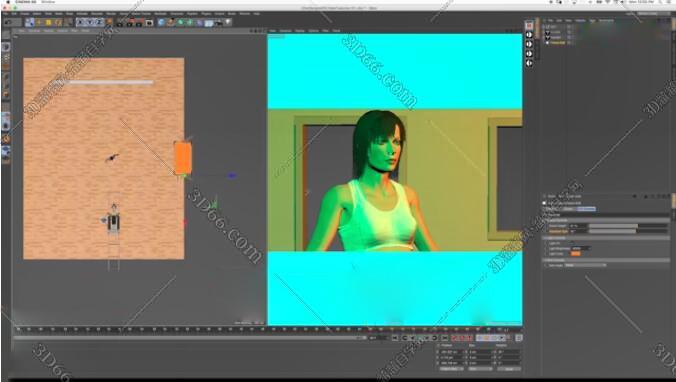Open perspective viewport's Display menu
This screenshot has height=382, width=676.
300,31
